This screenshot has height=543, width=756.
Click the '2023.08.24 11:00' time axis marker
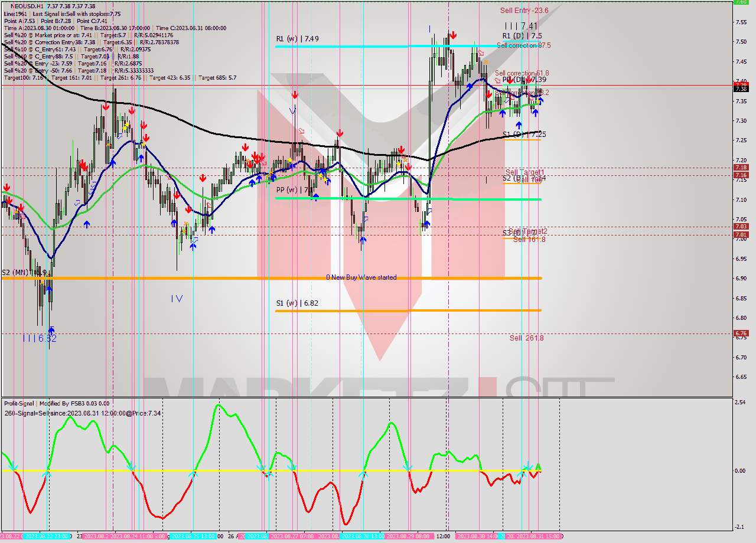coord(132,537)
